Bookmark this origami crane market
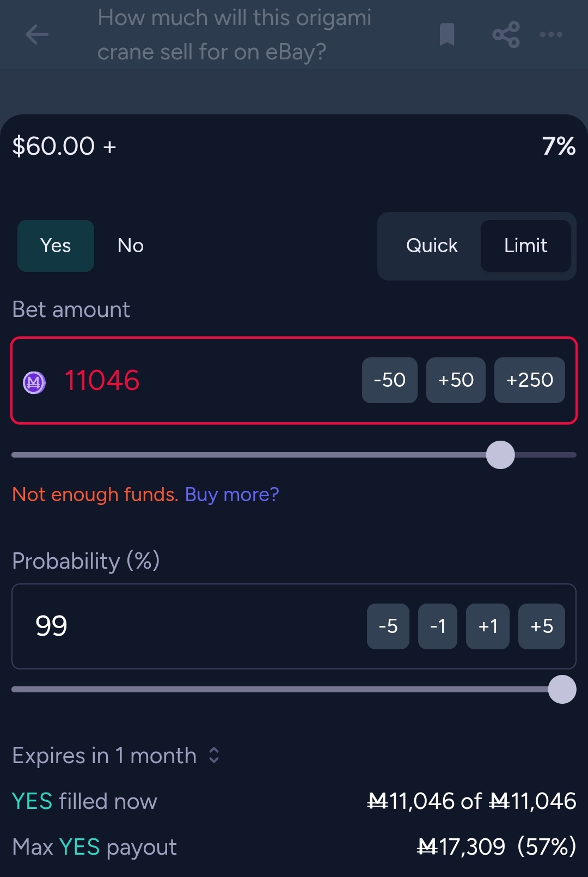588x877 pixels. pos(446,35)
